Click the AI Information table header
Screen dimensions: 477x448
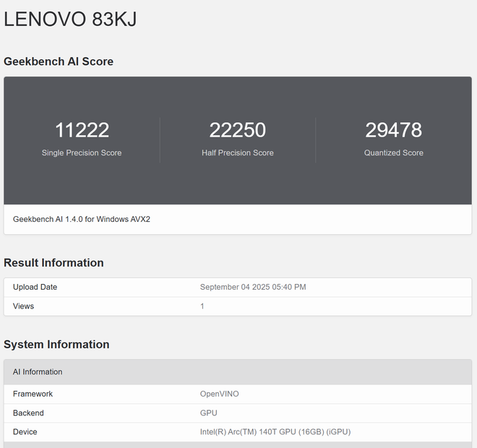38,372
